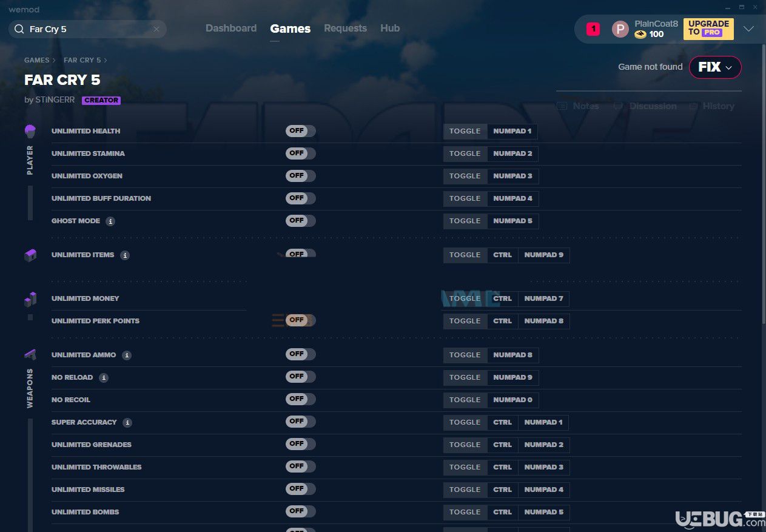
Task: Click the PlainCoat8 username
Action: (656, 24)
